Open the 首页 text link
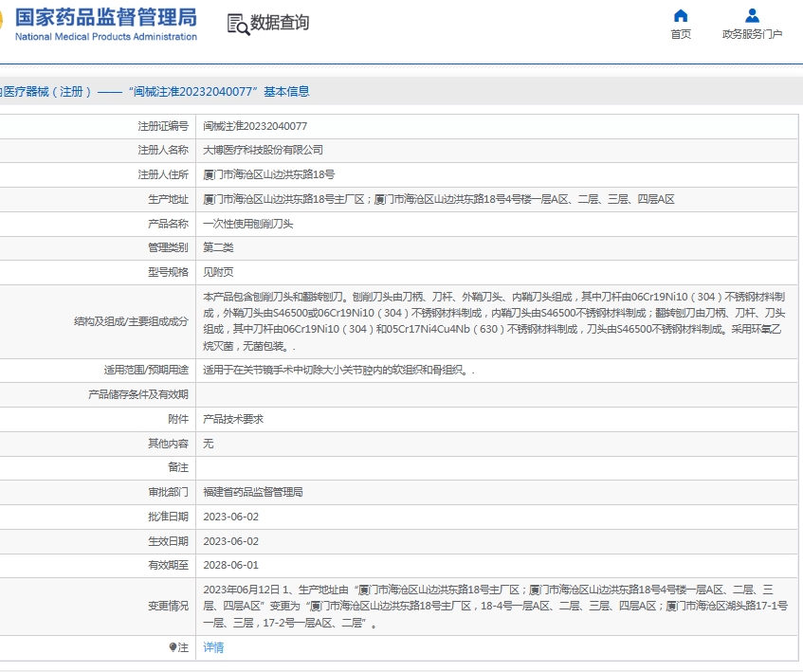 pyautogui.click(x=681, y=34)
